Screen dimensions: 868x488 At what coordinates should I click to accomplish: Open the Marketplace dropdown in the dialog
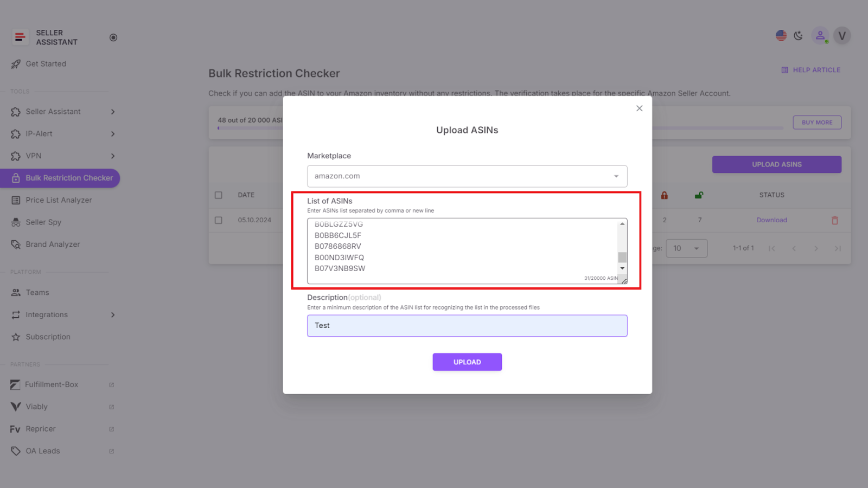point(467,176)
